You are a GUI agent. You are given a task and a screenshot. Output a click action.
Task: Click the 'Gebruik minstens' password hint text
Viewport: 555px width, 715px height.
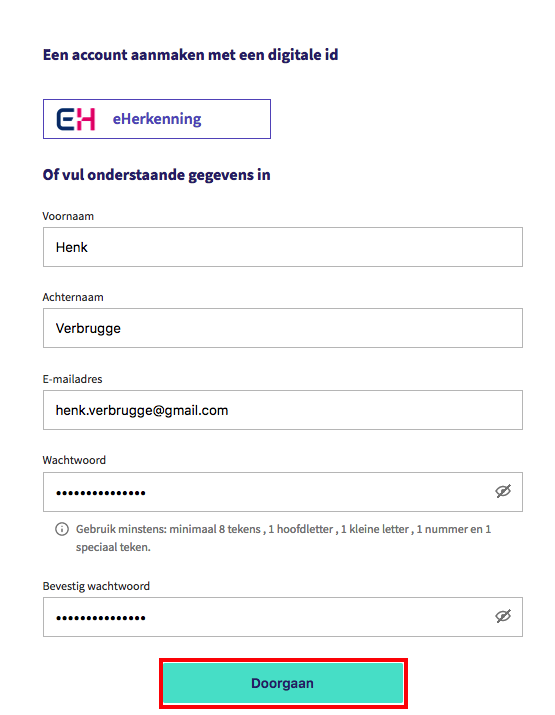coord(283,538)
